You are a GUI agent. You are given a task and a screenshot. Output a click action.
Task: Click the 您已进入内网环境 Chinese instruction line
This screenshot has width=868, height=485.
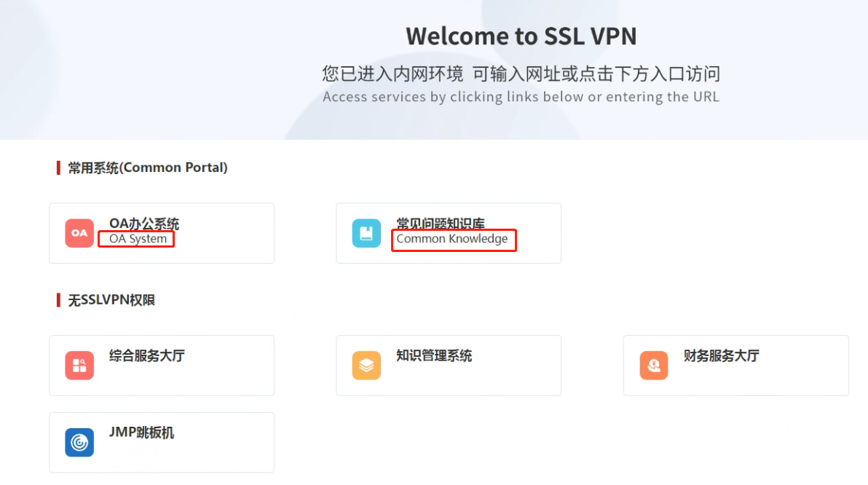pyautogui.click(x=521, y=74)
